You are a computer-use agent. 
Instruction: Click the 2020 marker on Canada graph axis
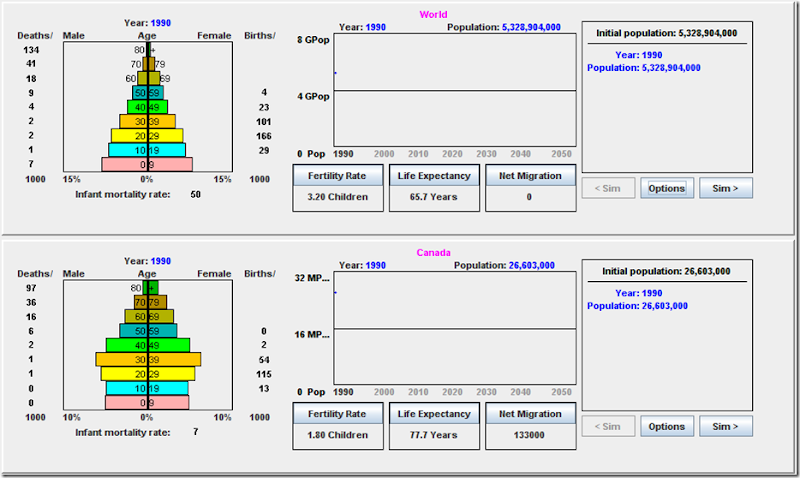pyautogui.click(x=452, y=392)
